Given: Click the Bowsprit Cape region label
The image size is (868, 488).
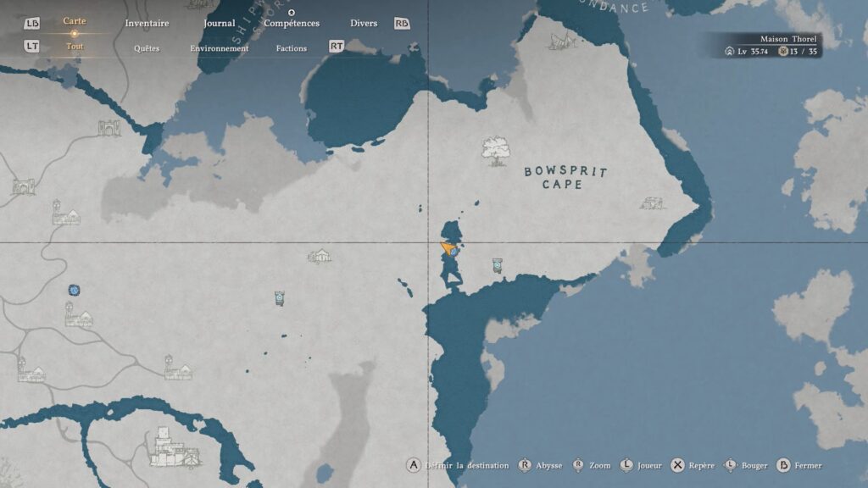Looking at the screenshot, I should click(565, 178).
